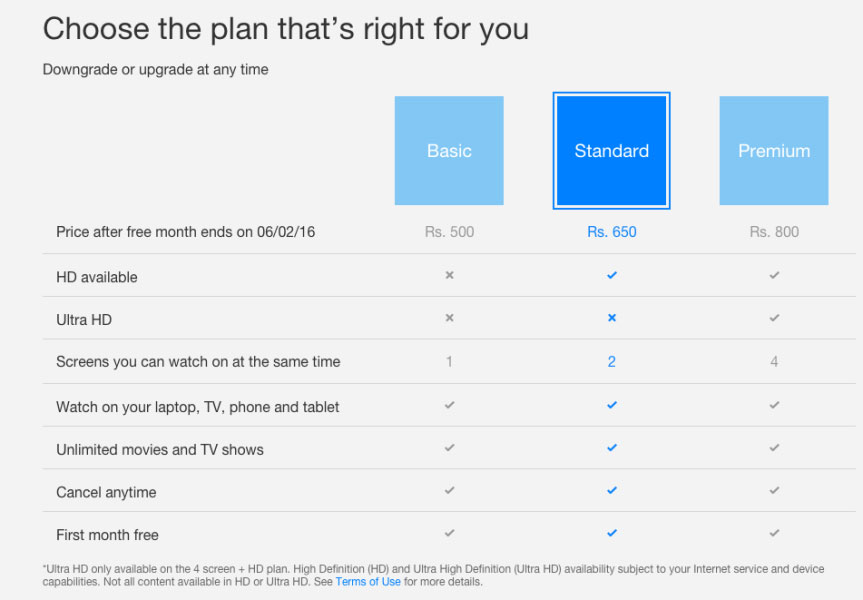Click the Standard laptop, TV, phone checkmark
The width and height of the screenshot is (863, 600).
(612, 405)
